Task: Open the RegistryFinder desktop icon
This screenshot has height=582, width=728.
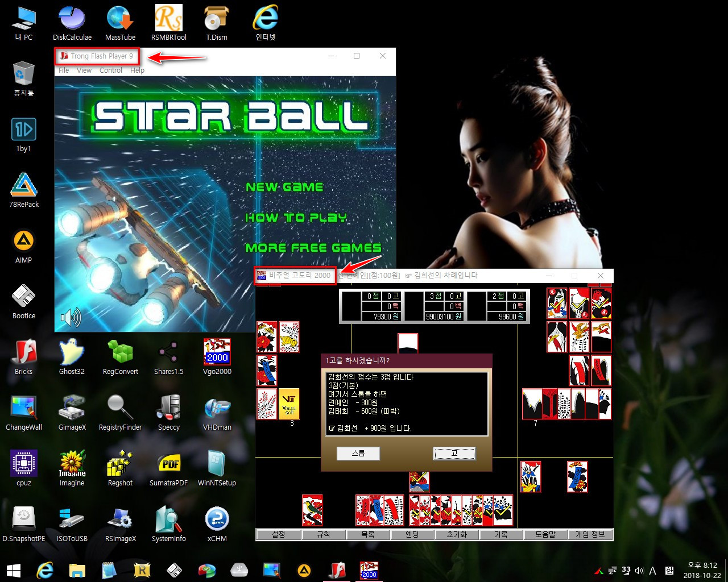Action: 120,413
